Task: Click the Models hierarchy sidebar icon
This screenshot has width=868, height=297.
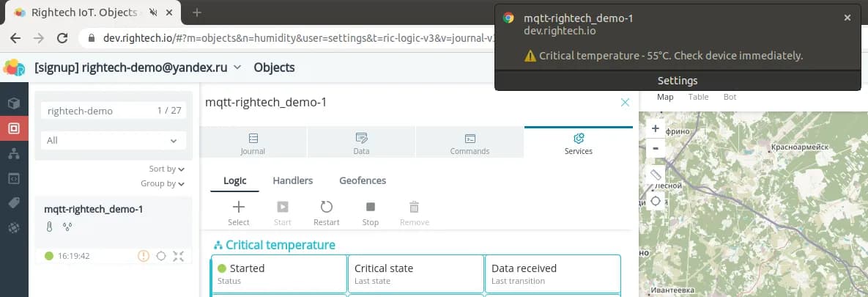Action: click(14, 153)
